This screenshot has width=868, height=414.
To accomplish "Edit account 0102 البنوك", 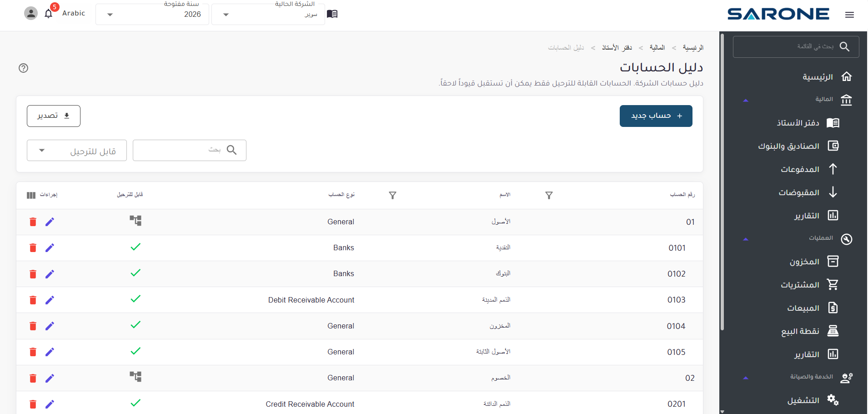I will click(50, 274).
